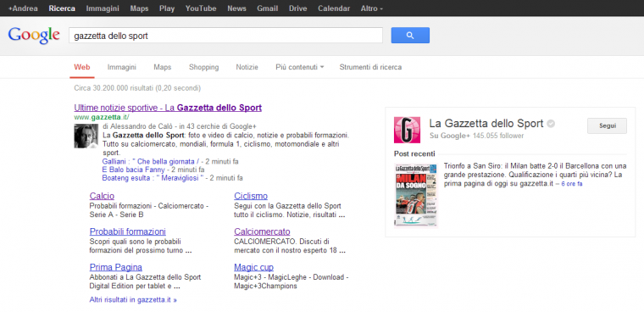Open Maps from the black top bar
Viewport: 644px width, 312px height.
[x=139, y=8]
